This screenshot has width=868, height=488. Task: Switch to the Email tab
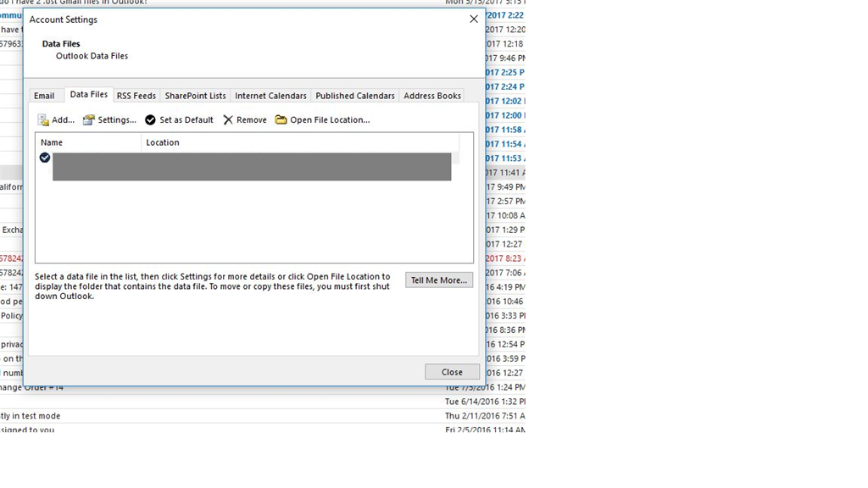pyautogui.click(x=44, y=96)
